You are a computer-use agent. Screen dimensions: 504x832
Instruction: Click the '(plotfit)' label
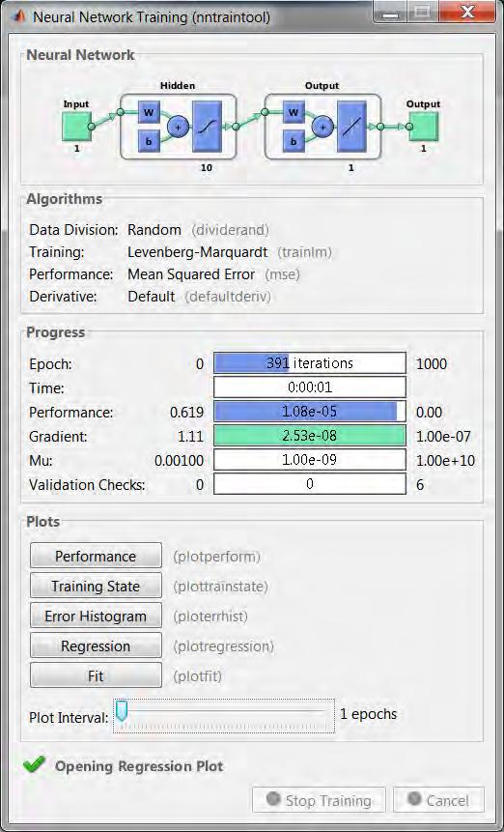(x=197, y=676)
